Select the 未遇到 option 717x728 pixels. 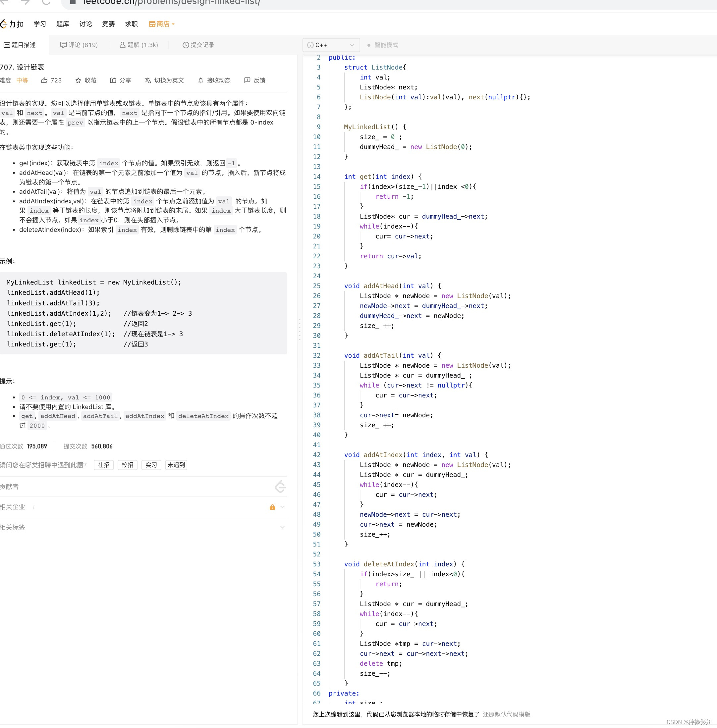point(176,465)
